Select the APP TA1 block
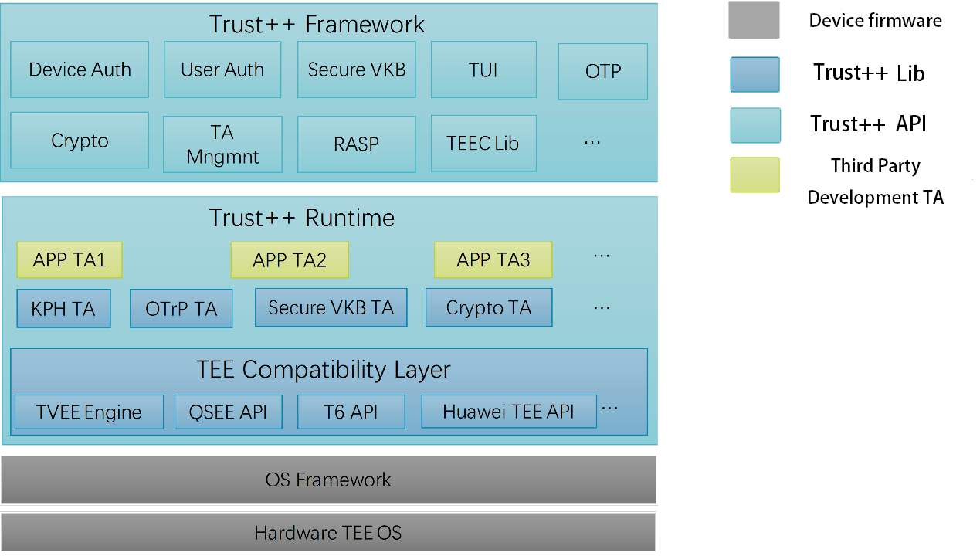Viewport: 980px width, 556px height. tap(70, 260)
